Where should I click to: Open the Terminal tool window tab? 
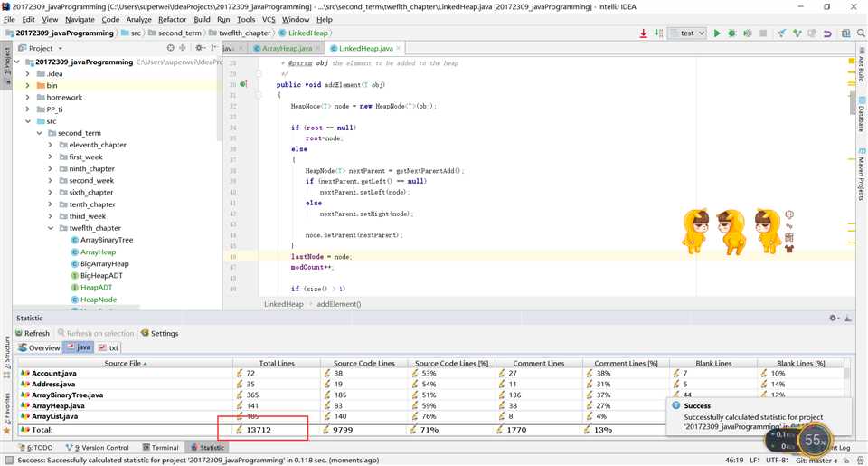tap(160, 448)
